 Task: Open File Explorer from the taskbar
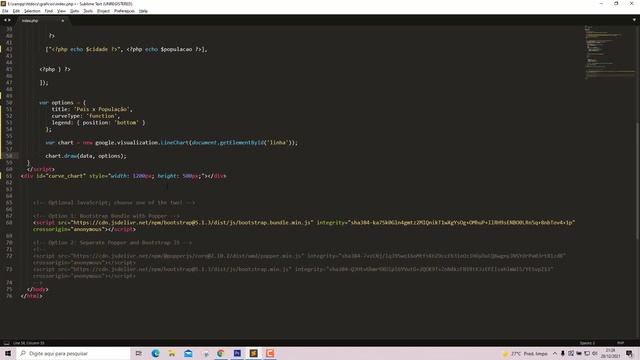point(172,353)
